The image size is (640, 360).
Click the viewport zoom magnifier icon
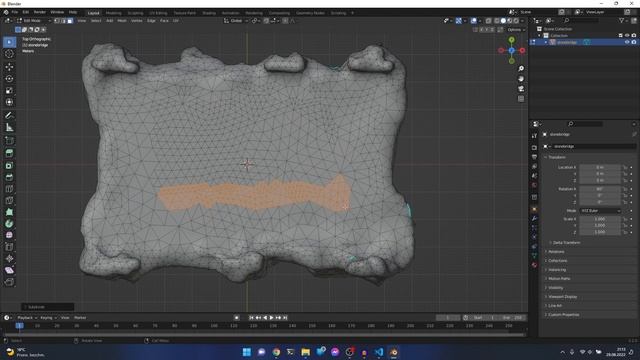(521, 69)
